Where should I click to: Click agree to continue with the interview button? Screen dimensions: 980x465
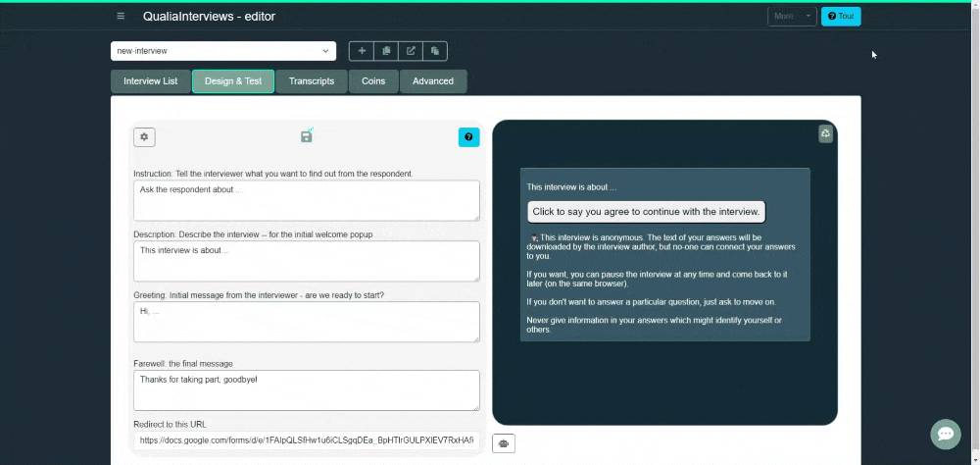646,212
